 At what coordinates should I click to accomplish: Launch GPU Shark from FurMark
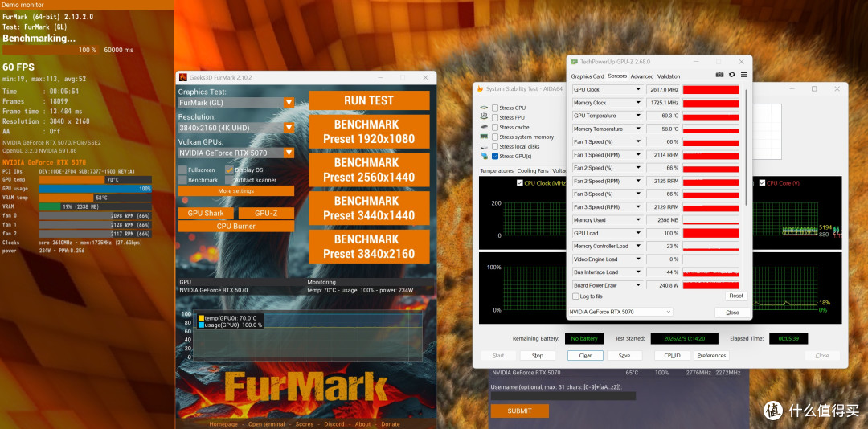(206, 213)
